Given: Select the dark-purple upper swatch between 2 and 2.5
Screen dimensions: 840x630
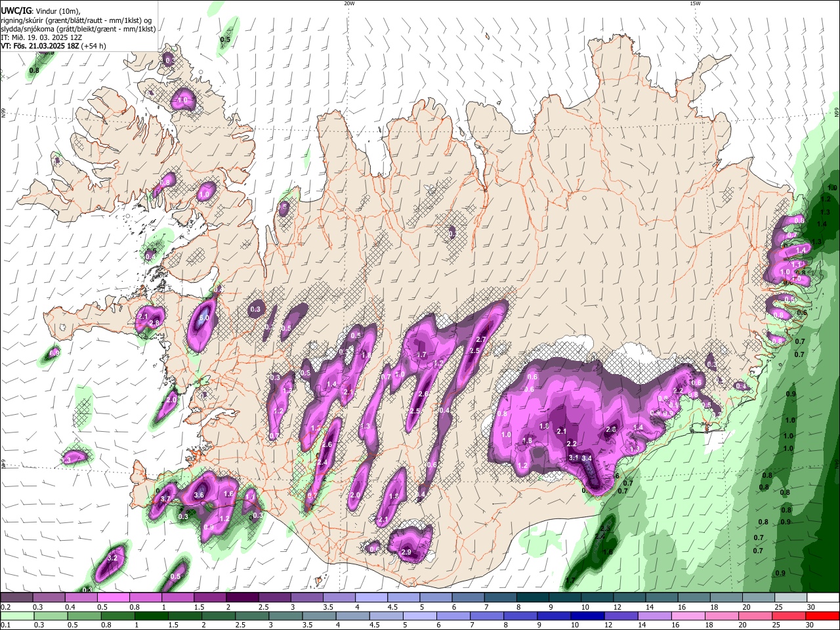Looking at the screenshot, I should pyautogui.click(x=242, y=597).
